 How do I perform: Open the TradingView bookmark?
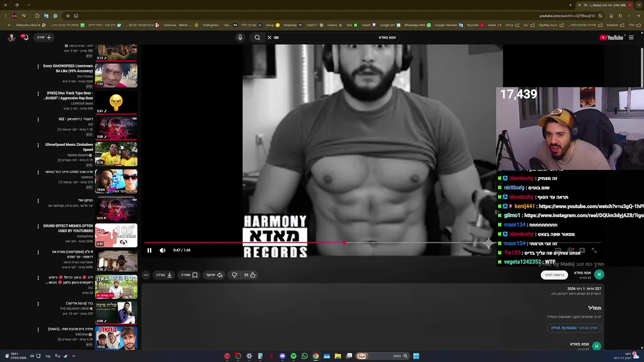point(219,25)
